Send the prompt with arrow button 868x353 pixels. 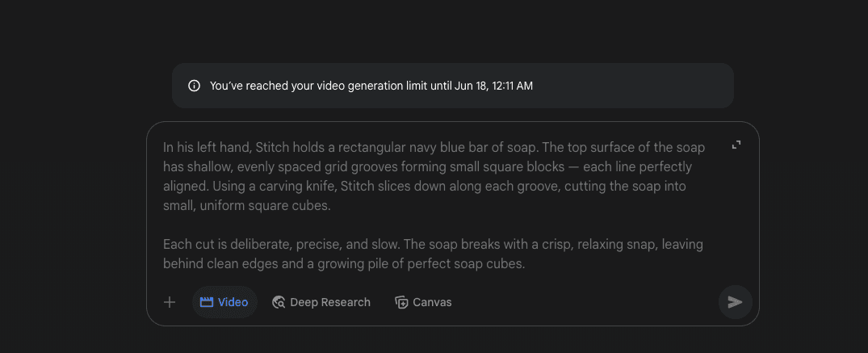click(x=735, y=302)
